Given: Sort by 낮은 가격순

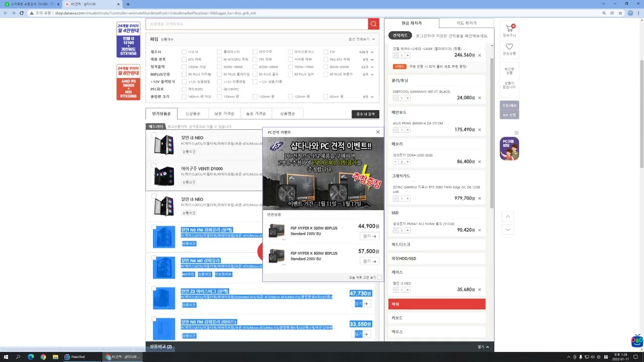Looking at the screenshot, I should [224, 114].
